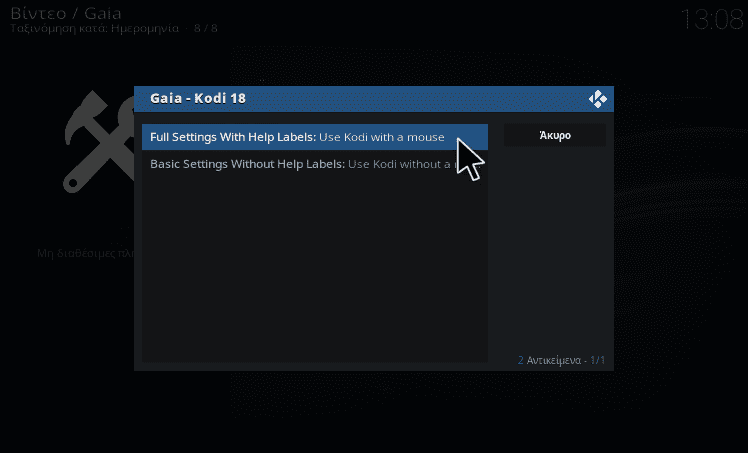The width and height of the screenshot is (748, 453).
Task: Select Full Settings With Help Labels option
Action: tap(315, 137)
